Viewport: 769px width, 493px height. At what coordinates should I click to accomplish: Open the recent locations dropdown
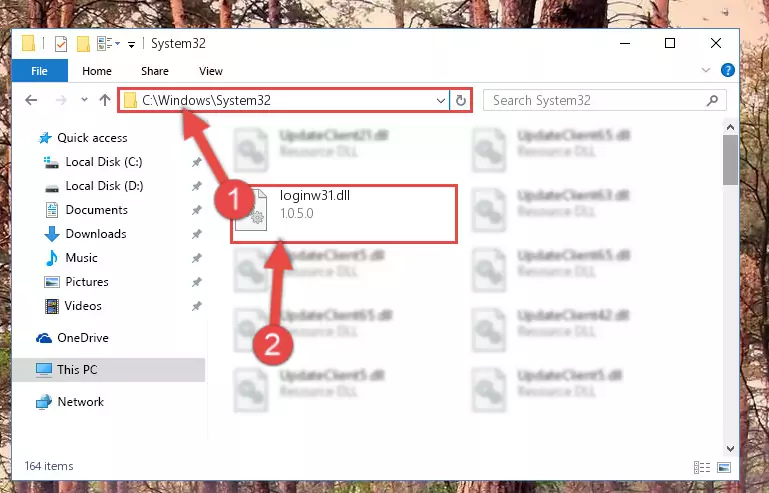click(x=83, y=100)
